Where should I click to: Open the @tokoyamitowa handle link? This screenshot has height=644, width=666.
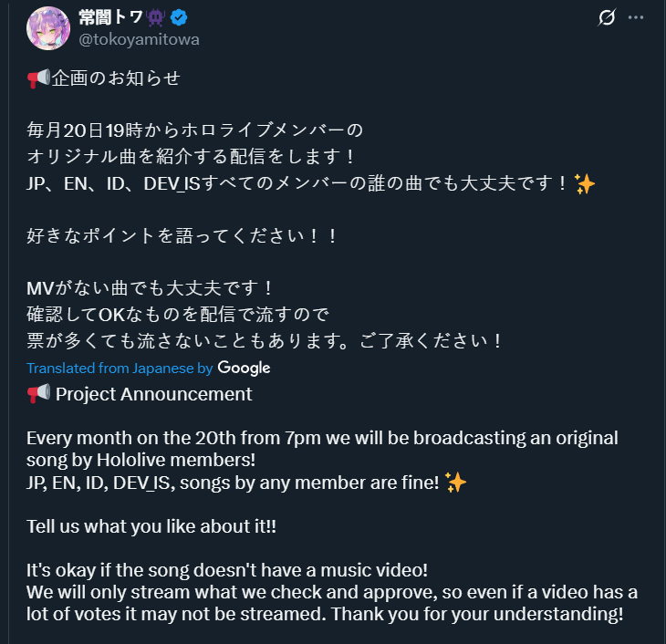[x=139, y=39]
